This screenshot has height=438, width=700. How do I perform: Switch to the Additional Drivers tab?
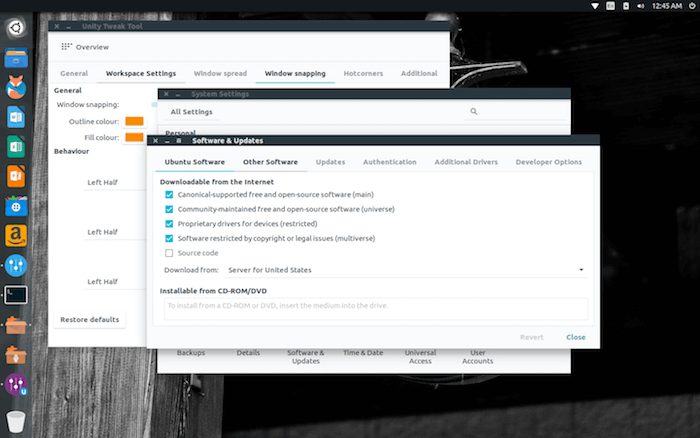point(466,162)
